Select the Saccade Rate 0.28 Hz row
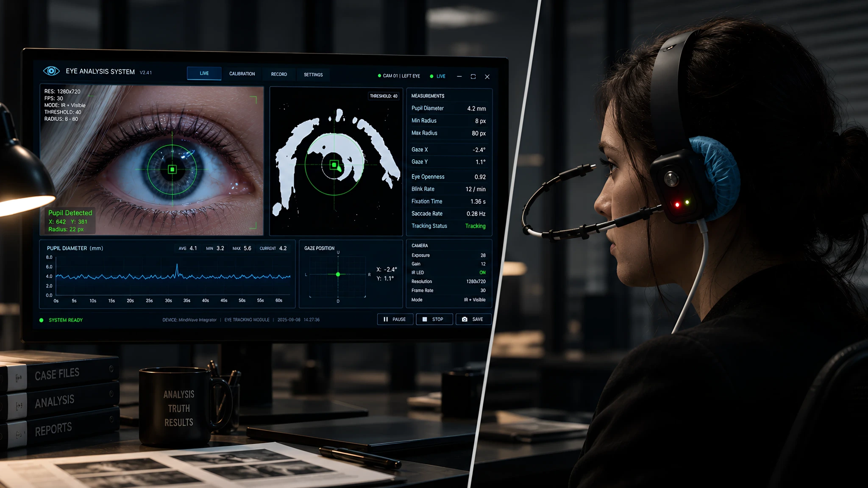Image resolution: width=868 pixels, height=488 pixels. (x=449, y=213)
